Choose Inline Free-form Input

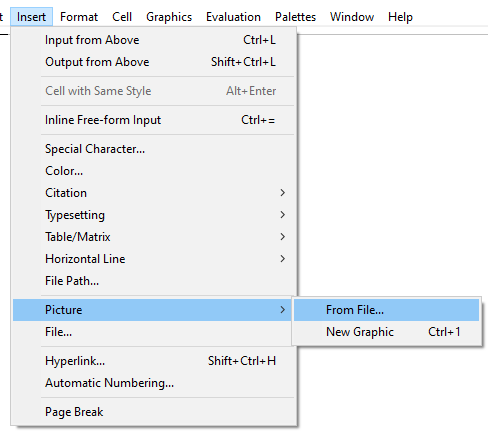coord(154,120)
